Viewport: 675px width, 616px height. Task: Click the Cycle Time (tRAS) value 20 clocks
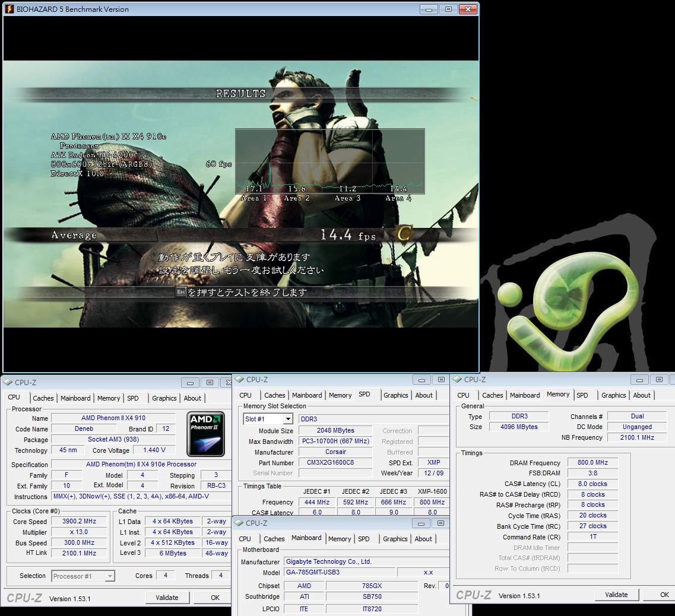coord(592,515)
